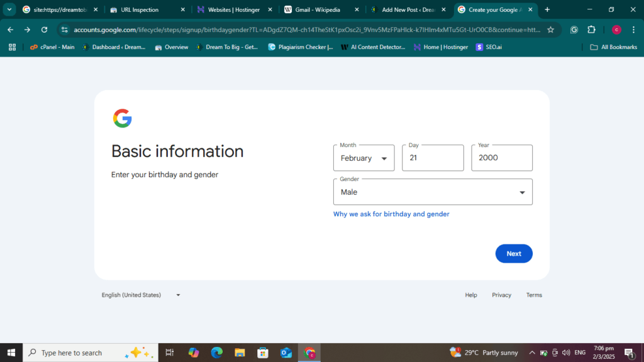Screen dimensions: 644x362
Task: Bookmark this page with the star icon
Action: pos(551,30)
